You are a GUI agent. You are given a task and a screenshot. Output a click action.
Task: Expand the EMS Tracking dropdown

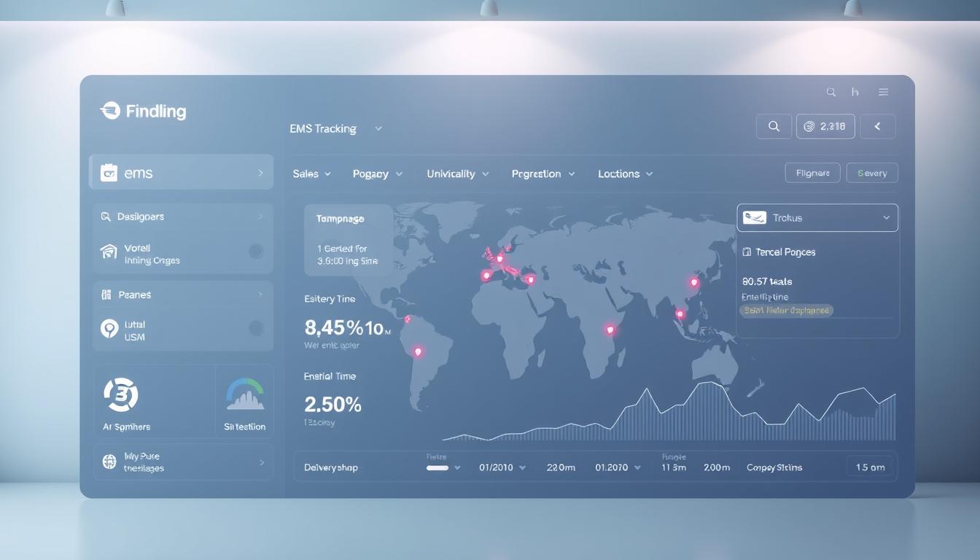[378, 128]
